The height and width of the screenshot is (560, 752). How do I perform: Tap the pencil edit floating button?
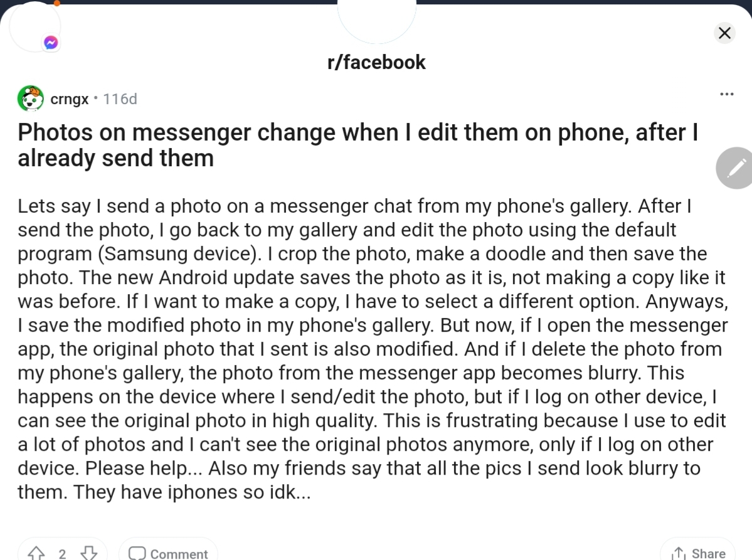[734, 168]
